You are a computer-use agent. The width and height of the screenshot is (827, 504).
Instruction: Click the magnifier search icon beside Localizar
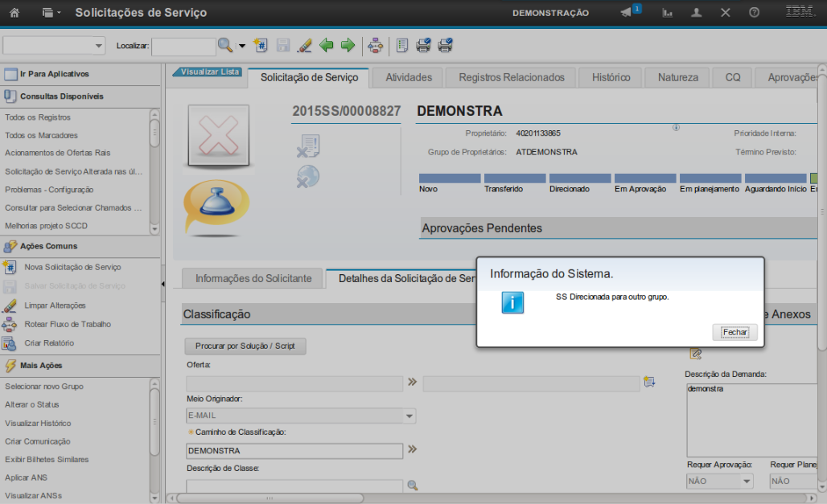click(225, 46)
